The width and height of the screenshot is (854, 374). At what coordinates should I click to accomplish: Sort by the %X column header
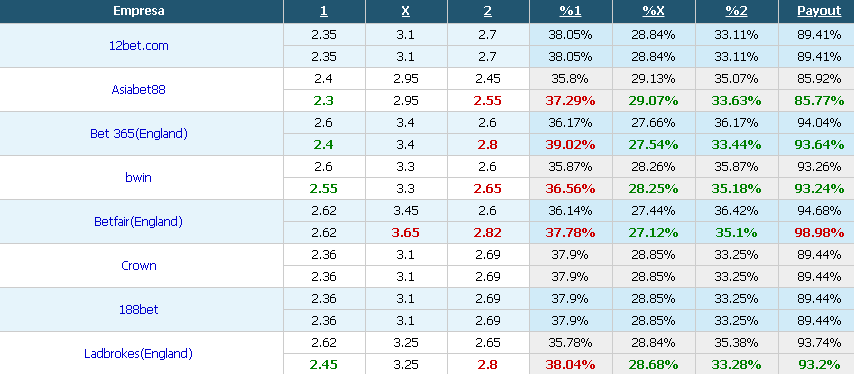click(x=653, y=11)
